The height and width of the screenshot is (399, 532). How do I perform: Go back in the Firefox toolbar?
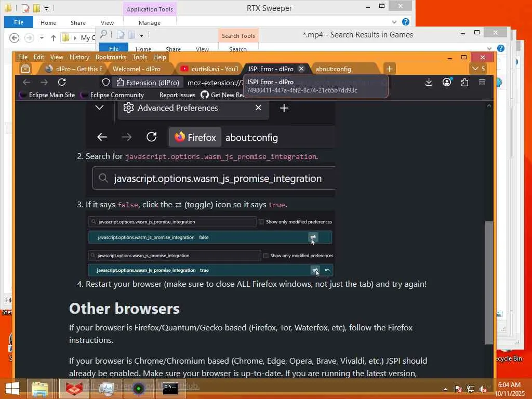26,82
